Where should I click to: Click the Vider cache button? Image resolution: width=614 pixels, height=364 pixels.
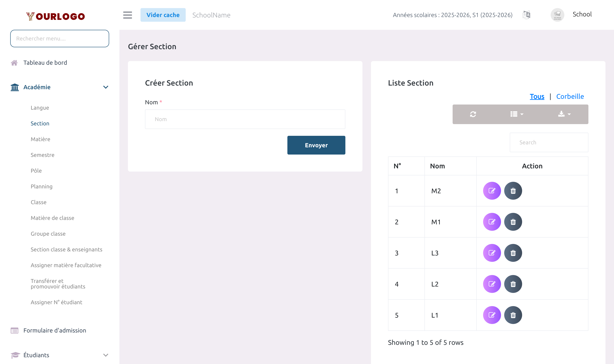pyautogui.click(x=163, y=15)
